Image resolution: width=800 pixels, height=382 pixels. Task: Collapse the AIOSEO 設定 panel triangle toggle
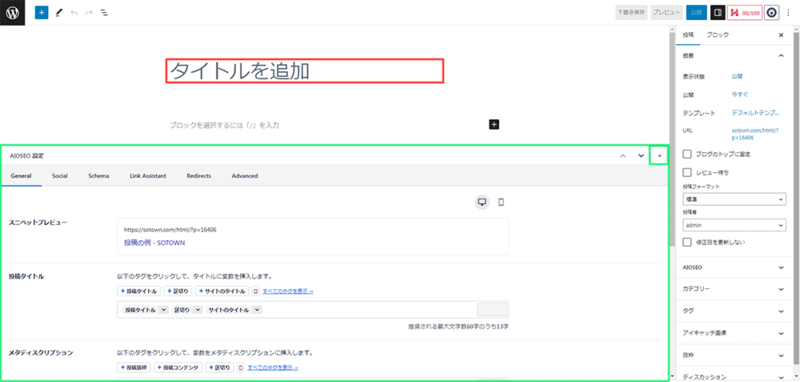tap(659, 155)
